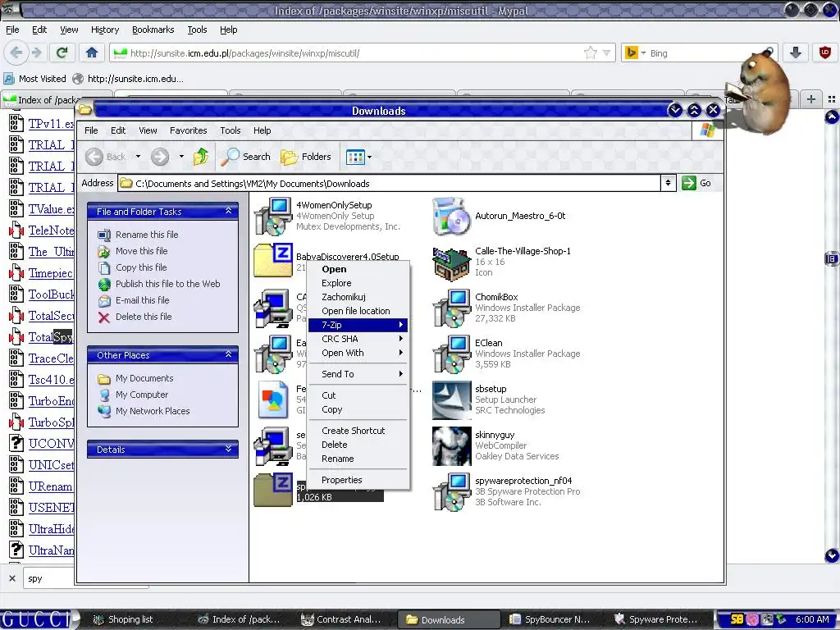Open Favorites menu in Downloads window
Screen dimensions: 840x630
tap(188, 130)
